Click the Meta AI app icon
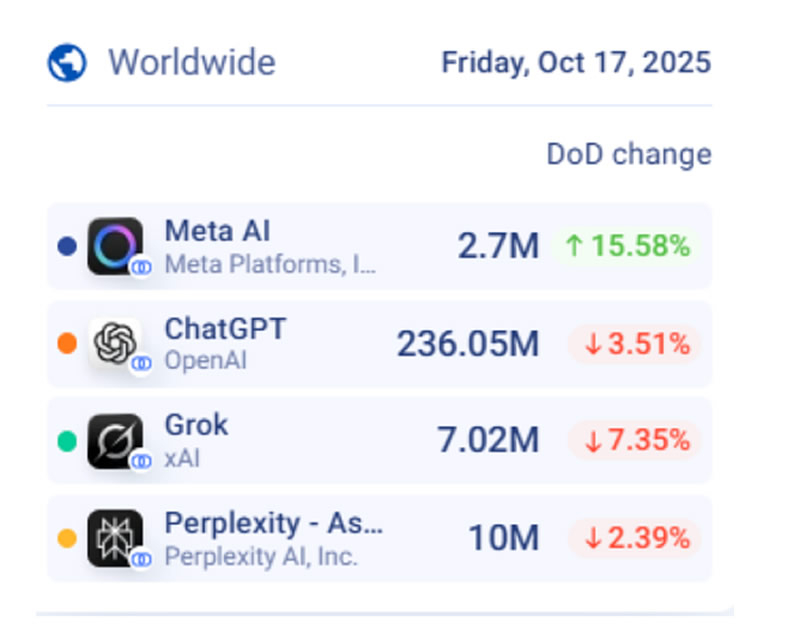This screenshot has height=631, width=800. click(x=115, y=246)
